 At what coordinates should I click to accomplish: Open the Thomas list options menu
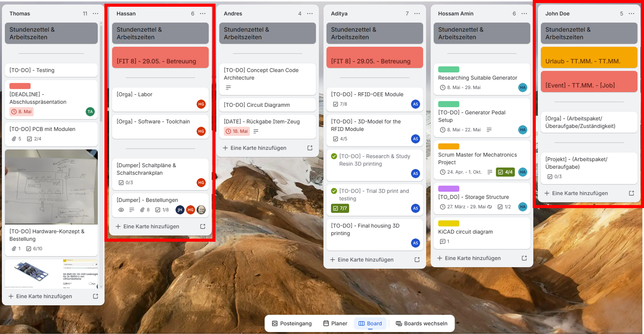(95, 13)
